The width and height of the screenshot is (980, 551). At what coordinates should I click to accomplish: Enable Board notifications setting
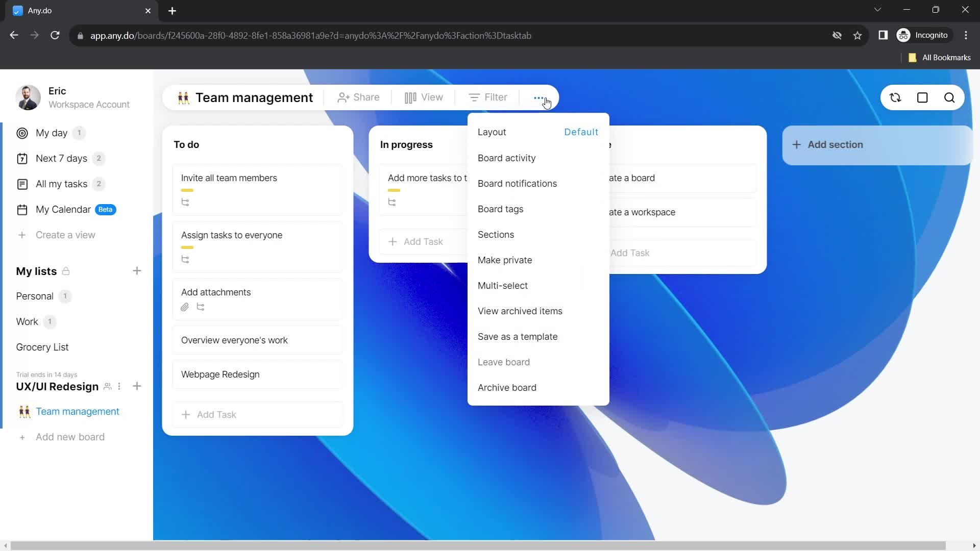518,184
